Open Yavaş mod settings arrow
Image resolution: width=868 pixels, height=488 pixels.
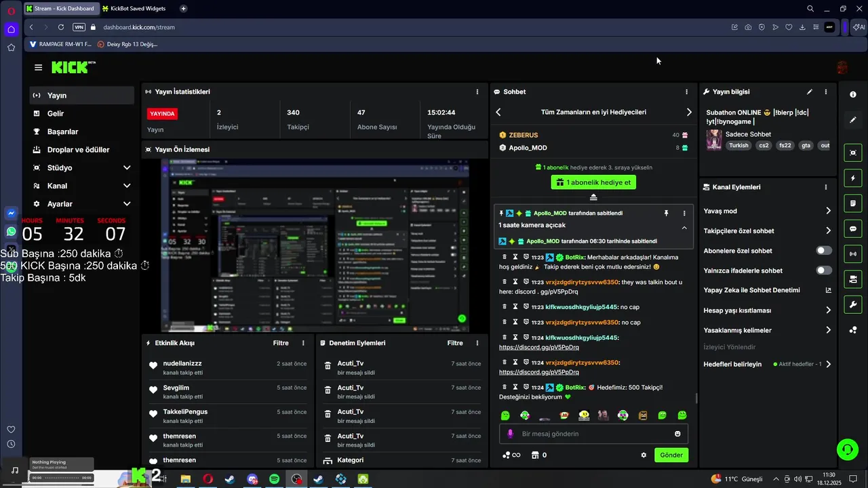pyautogui.click(x=828, y=211)
